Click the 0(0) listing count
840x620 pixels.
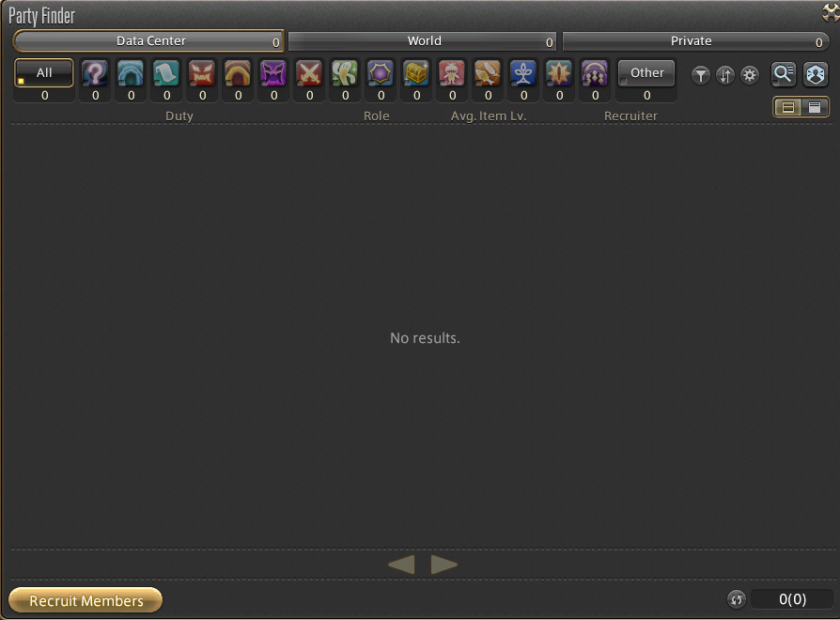click(792, 599)
